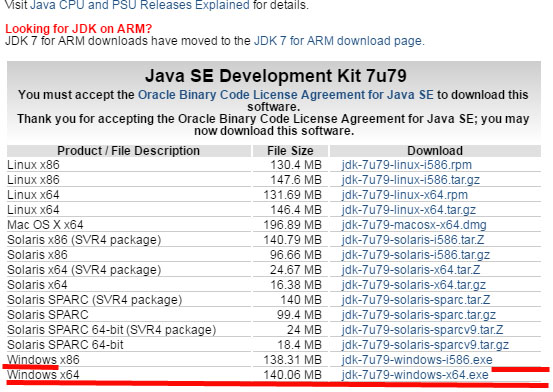Click the Java SE Development Kit 7u79 title
The height and width of the screenshot is (392, 553).
pos(276,76)
